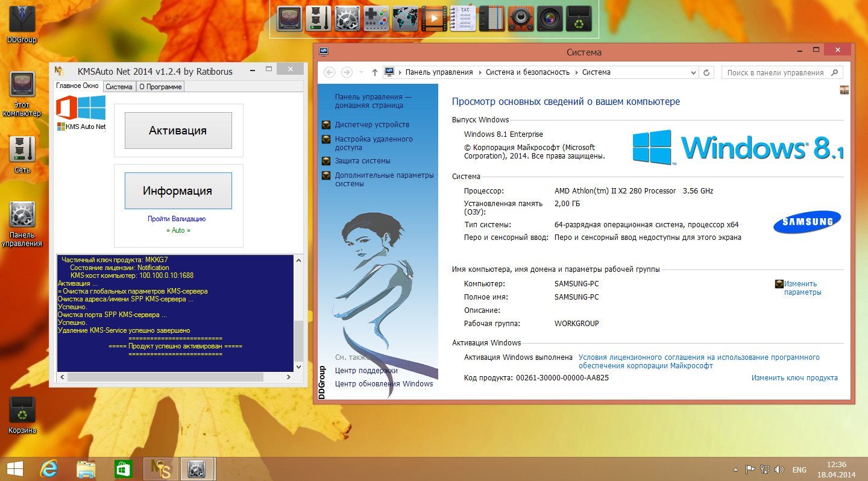The width and height of the screenshot is (868, 481).
Task: Click the Активация button
Action: click(178, 130)
